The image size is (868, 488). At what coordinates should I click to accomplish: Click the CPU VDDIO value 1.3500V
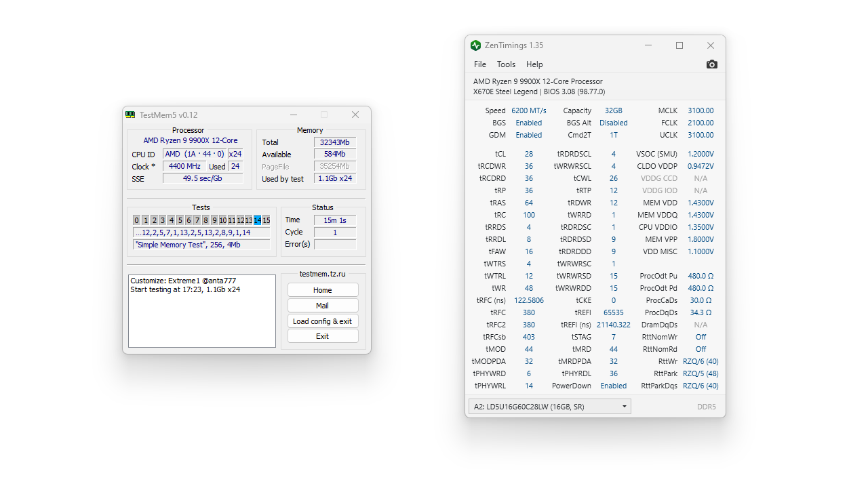(x=701, y=227)
